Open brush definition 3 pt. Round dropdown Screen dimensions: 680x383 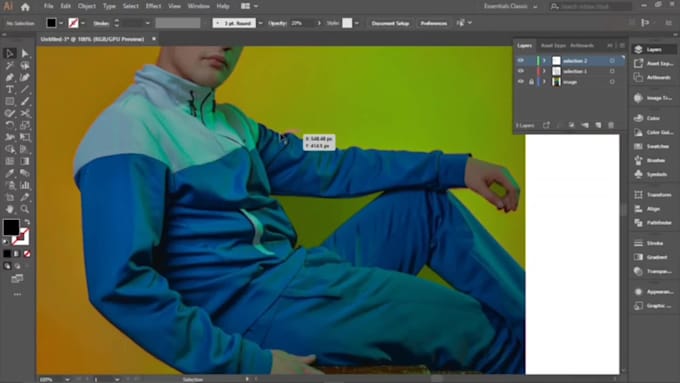(260, 23)
